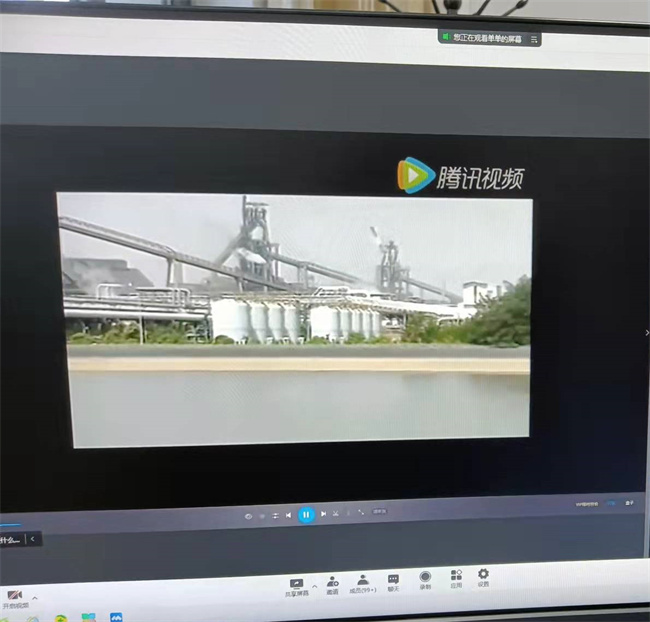This screenshot has width=650, height=622.
Task: Click the Tencent Video logo
Action: coord(461,176)
